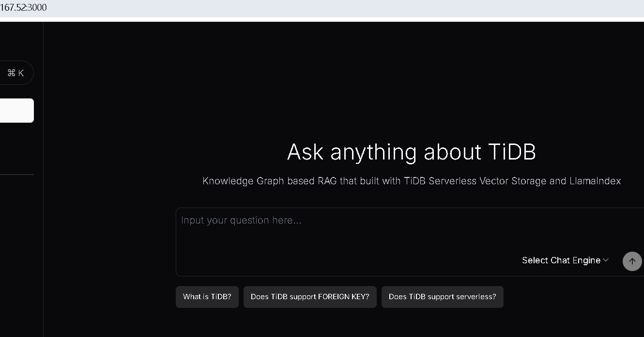
Task: Click the white sidebar button
Action: click(x=16, y=111)
